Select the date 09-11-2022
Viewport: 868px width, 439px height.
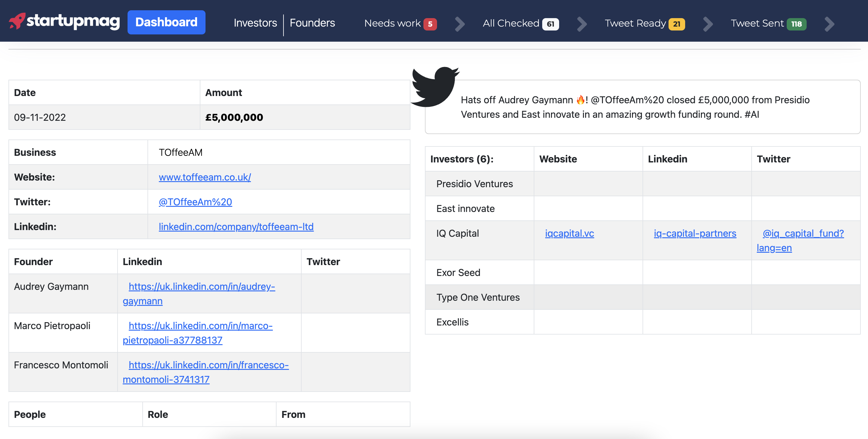click(40, 117)
